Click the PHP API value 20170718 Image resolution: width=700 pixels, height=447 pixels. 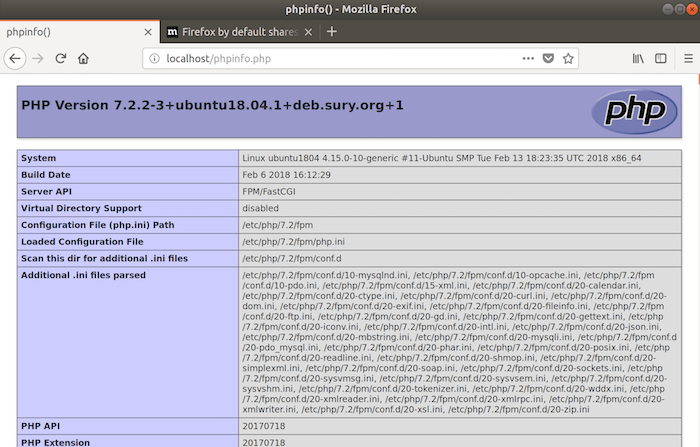pos(263,426)
